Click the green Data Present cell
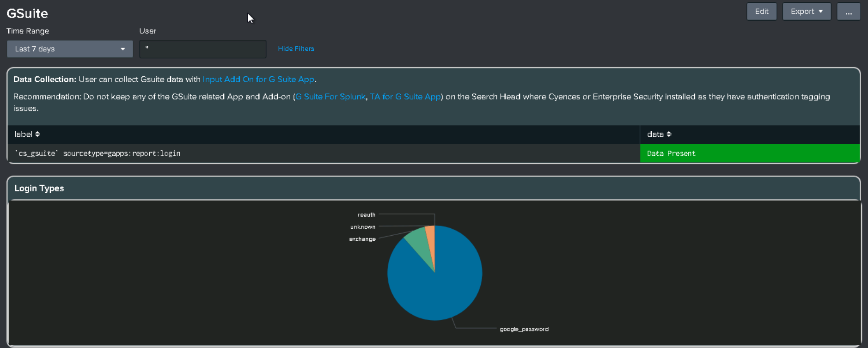This screenshot has height=348, width=868. (750, 153)
